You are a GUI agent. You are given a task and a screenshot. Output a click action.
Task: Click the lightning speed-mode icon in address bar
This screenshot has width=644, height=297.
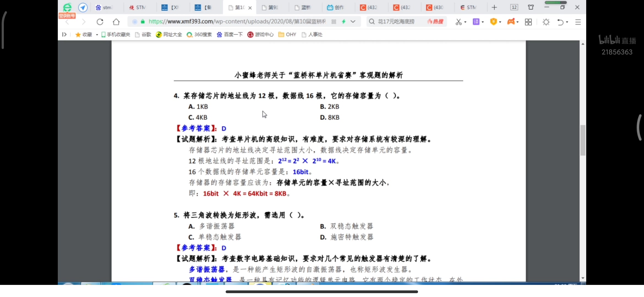point(344,21)
